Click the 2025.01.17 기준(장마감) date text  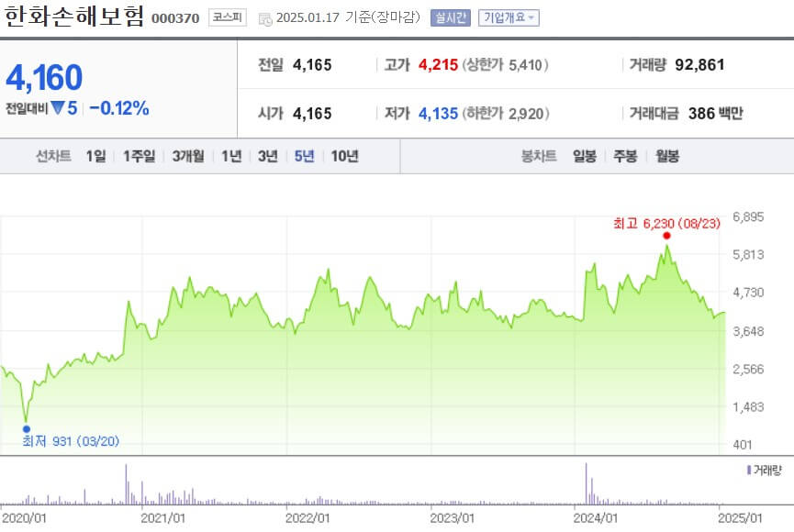coord(348,17)
